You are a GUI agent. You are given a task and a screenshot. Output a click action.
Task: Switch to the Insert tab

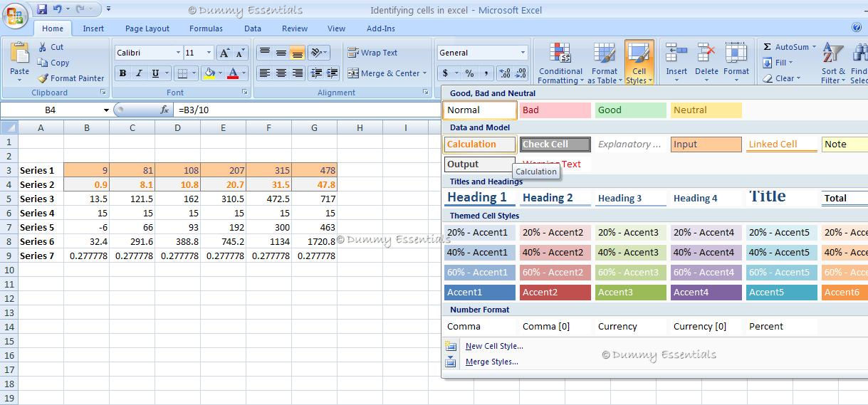pos(93,28)
